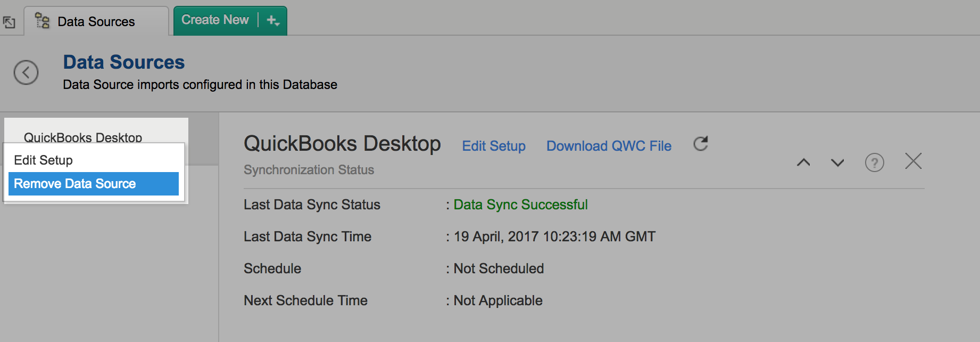Choose Edit Setup from the context menu
Viewport: 980px width, 342px height.
(x=44, y=160)
